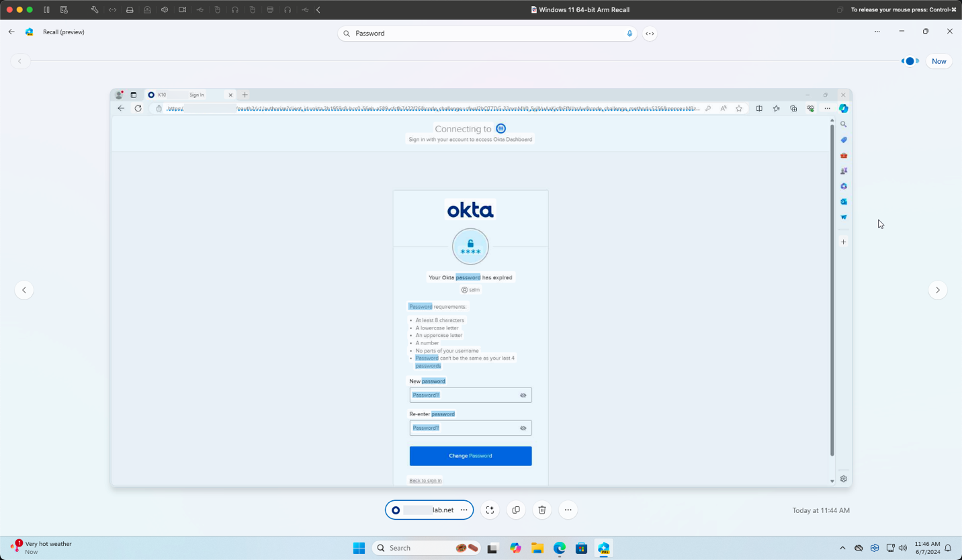Open Drop via the paper plane sidebar icon
The width and height of the screenshot is (962, 560).
click(843, 217)
